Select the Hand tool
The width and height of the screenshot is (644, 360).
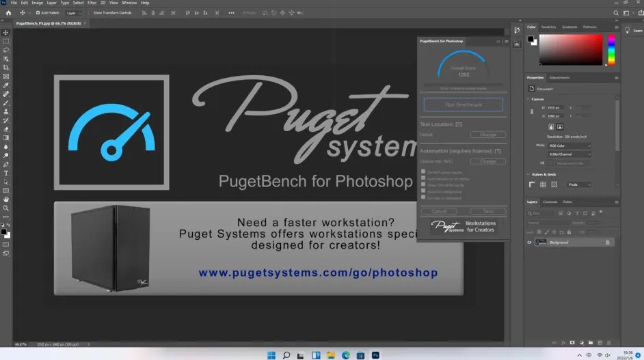(5, 199)
